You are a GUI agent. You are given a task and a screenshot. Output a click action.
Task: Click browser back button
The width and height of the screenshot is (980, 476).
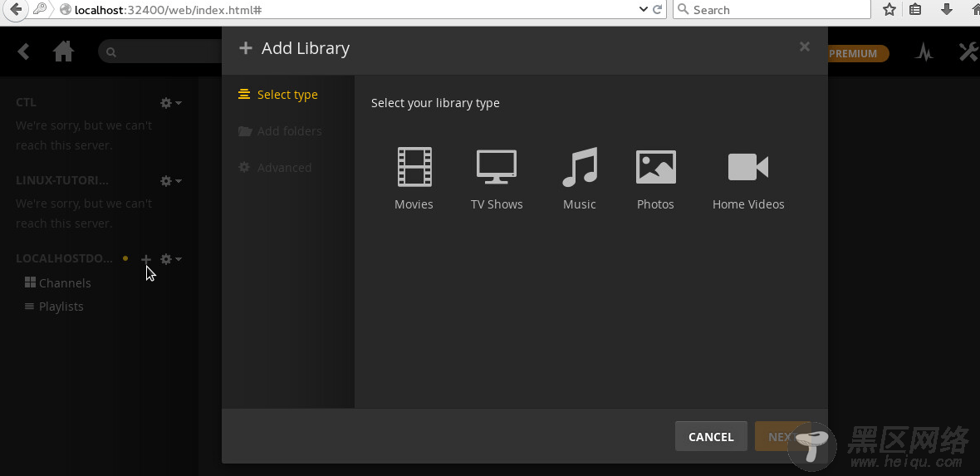(x=16, y=9)
